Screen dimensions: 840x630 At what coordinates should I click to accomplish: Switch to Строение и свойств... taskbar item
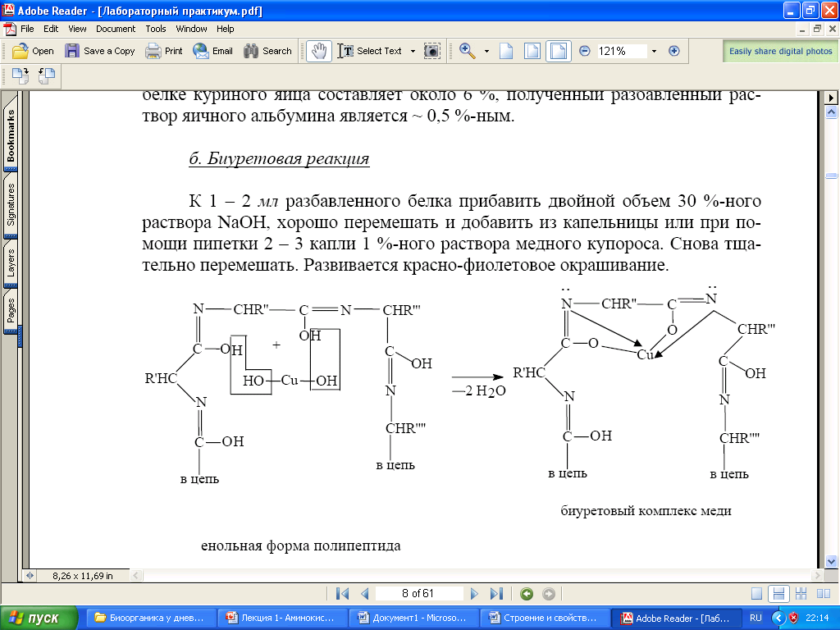544,618
